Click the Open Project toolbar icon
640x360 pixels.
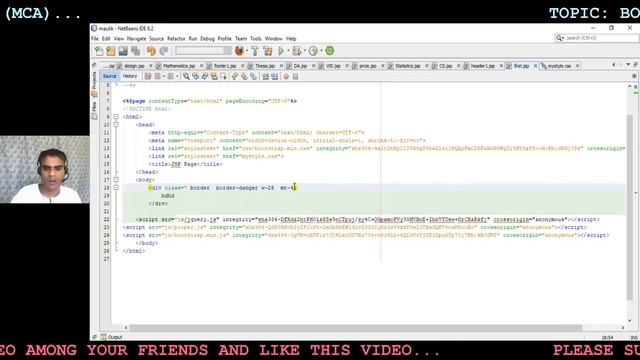[x=123, y=51]
